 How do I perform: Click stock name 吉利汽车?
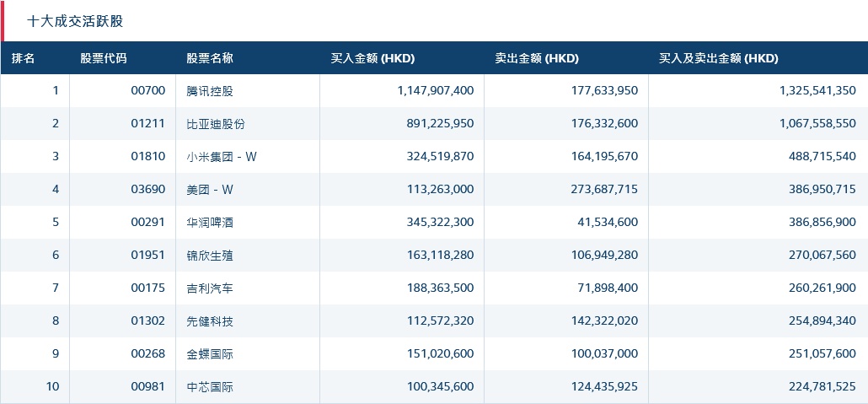[210, 288]
